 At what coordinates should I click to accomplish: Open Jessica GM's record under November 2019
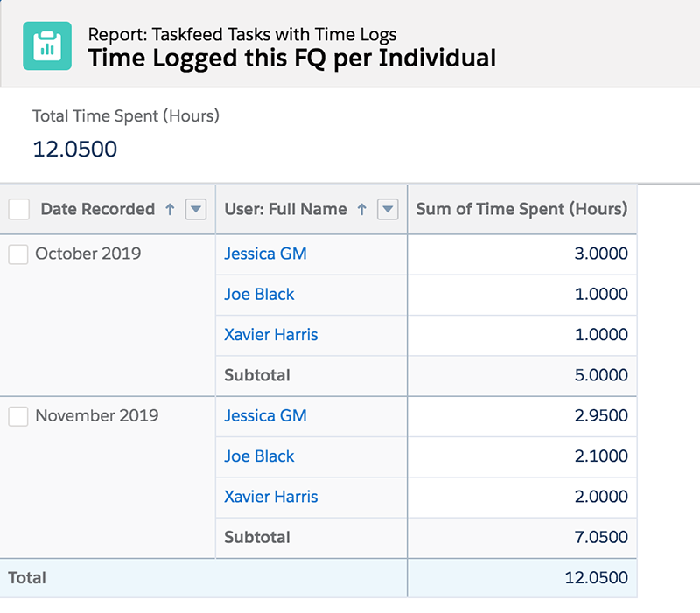pos(265,416)
